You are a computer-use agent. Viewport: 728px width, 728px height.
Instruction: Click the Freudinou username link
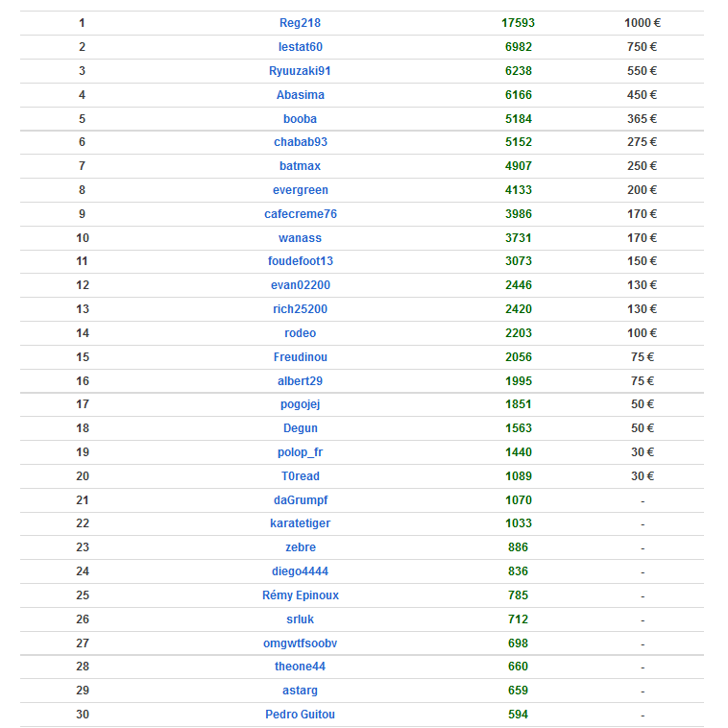click(x=300, y=357)
